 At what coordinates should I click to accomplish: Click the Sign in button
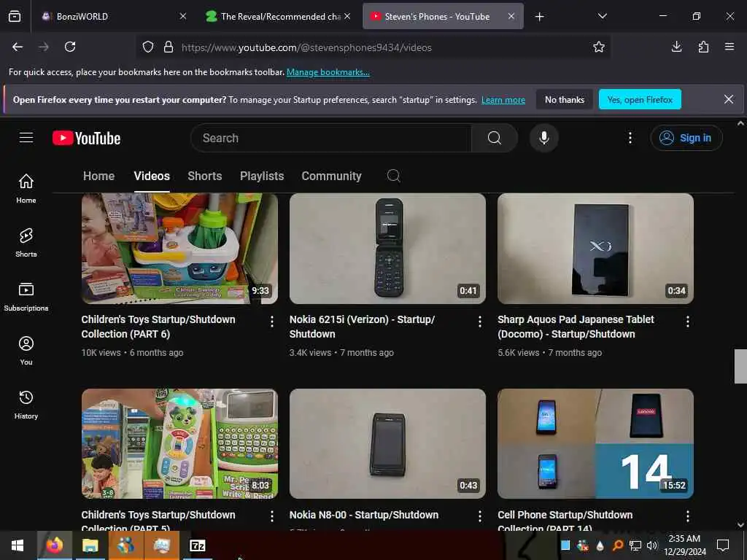point(686,138)
